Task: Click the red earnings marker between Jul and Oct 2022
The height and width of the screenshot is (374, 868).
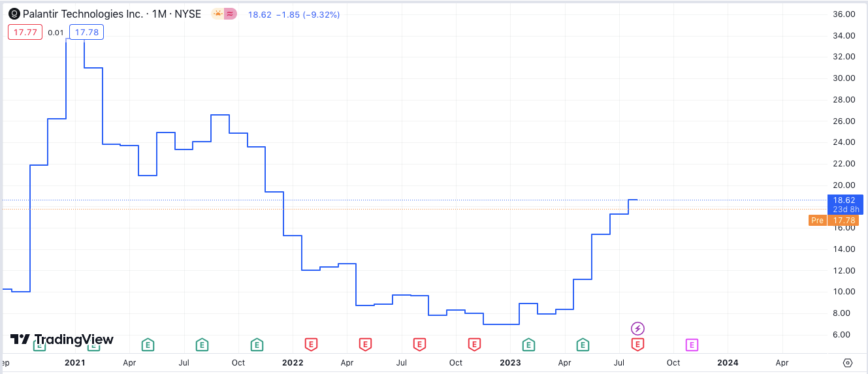Action: 420,344
